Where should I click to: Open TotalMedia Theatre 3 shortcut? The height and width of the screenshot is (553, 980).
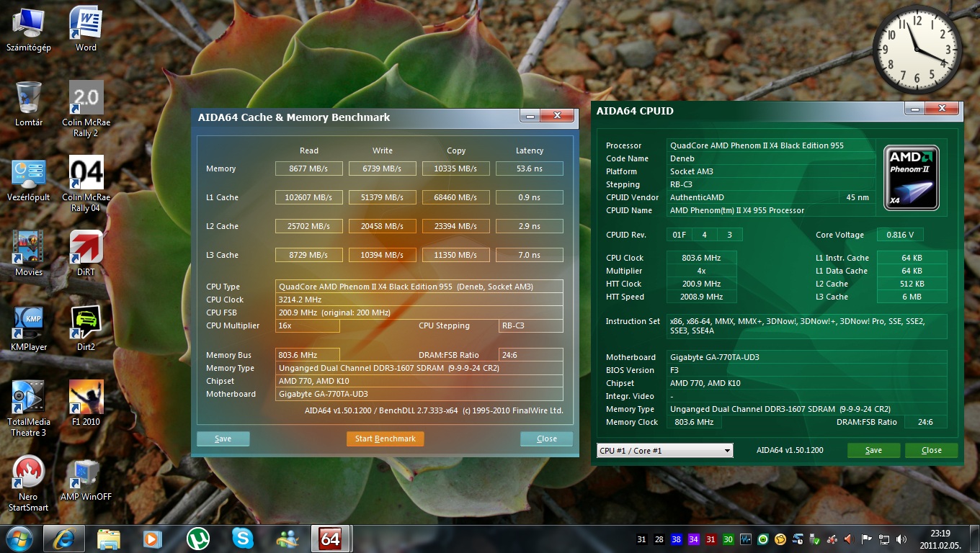tap(28, 408)
